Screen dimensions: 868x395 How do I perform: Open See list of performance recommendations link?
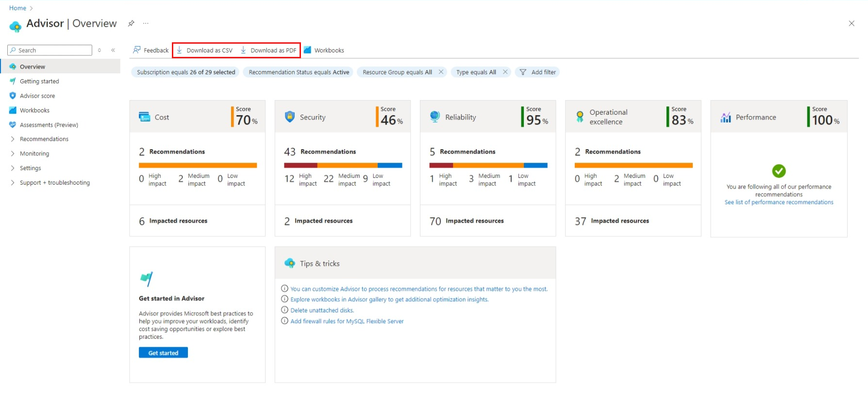coord(779,202)
